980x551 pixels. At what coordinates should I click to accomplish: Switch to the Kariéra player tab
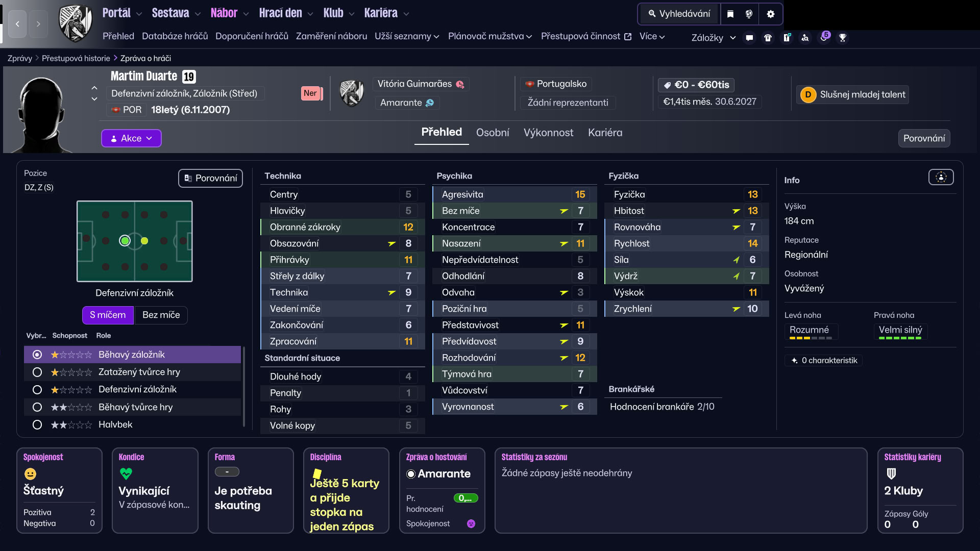(x=605, y=133)
